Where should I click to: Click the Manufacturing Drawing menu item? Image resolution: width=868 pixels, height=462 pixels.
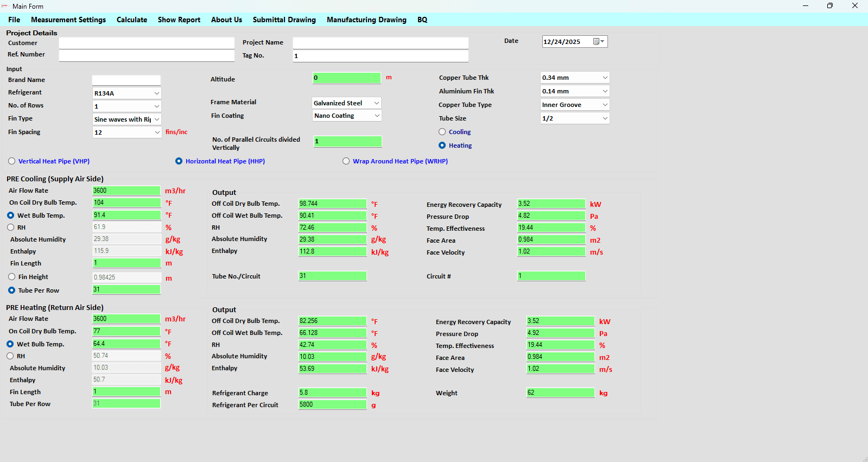pos(366,20)
